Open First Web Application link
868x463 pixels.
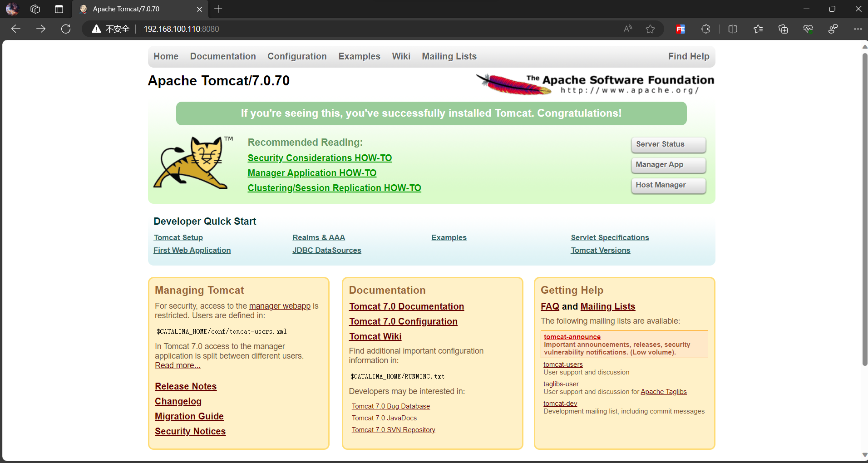[x=192, y=250]
